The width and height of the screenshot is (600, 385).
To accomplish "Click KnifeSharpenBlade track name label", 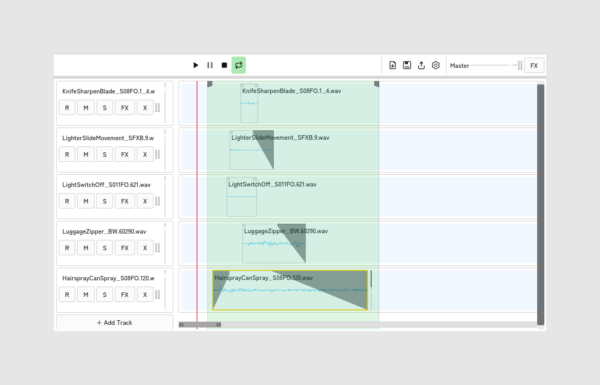I will [x=109, y=91].
